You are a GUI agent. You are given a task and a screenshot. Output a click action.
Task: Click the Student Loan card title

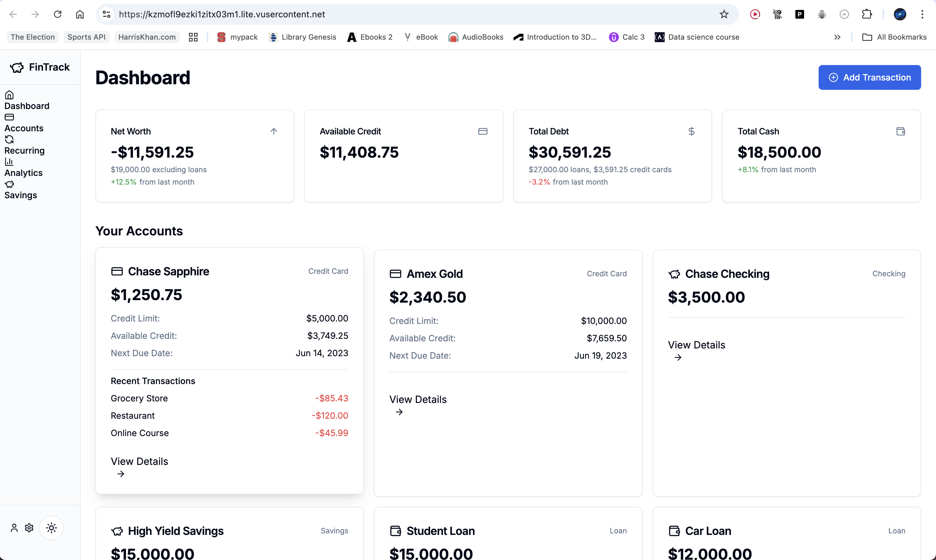[x=440, y=531]
